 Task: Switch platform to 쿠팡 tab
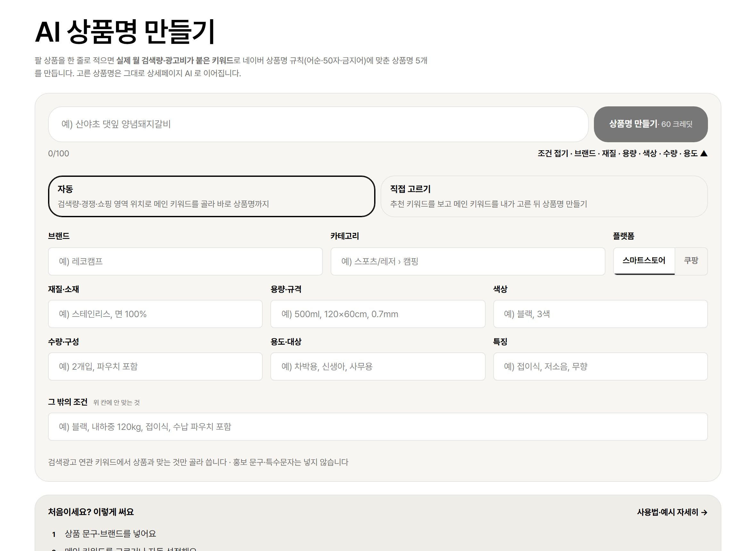691,260
